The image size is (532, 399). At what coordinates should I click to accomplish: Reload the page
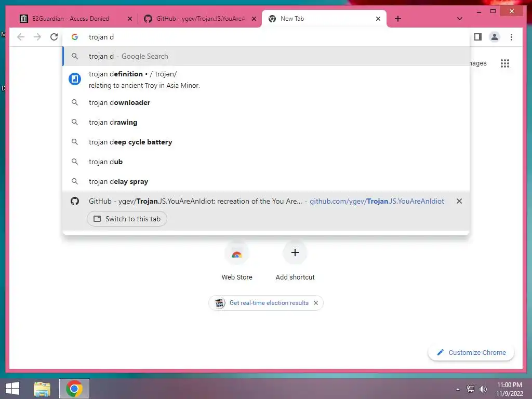pos(54,37)
